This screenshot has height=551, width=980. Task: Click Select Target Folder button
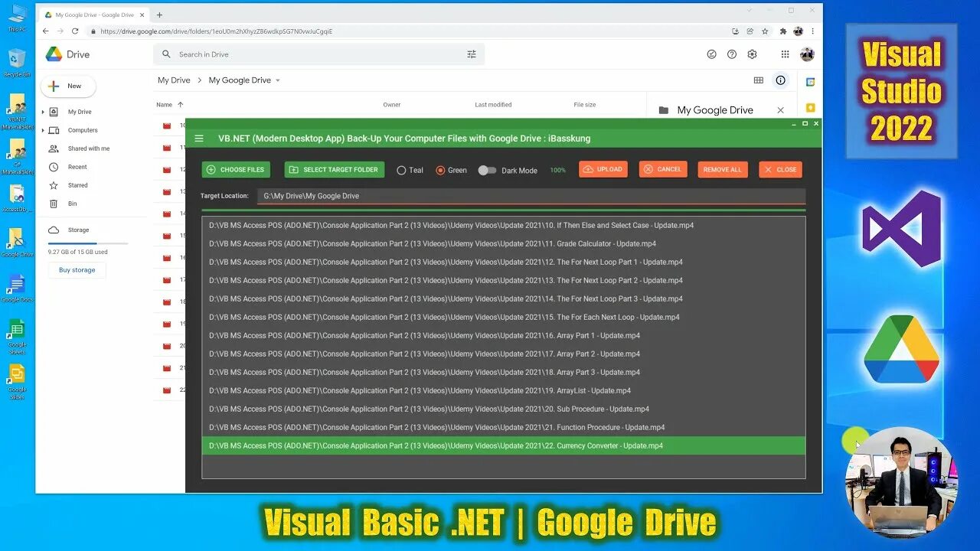(335, 170)
